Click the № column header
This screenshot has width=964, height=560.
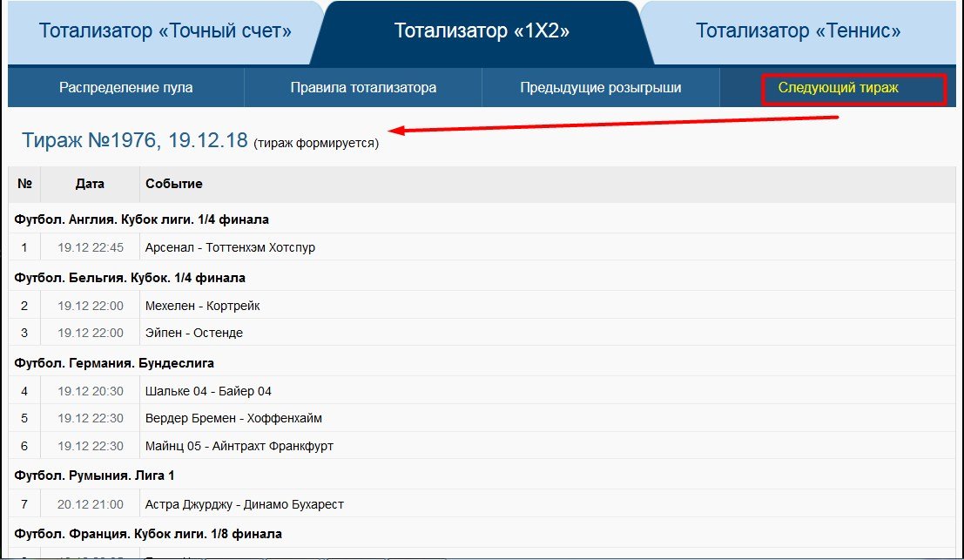point(24,184)
